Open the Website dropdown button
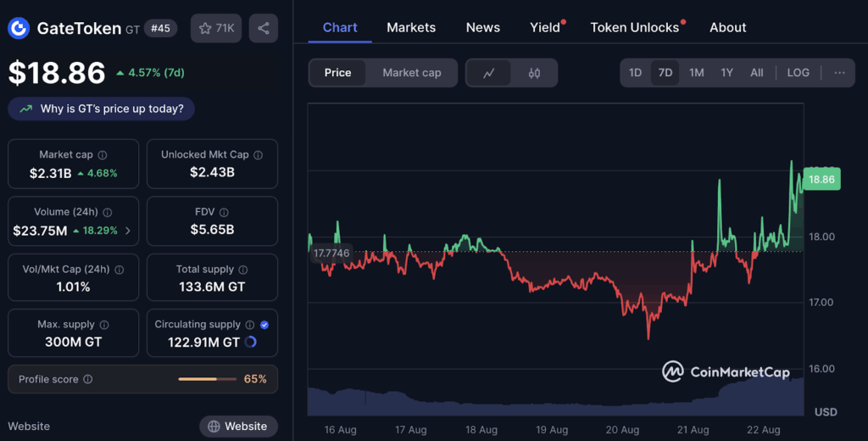868x441 pixels. tap(238, 426)
